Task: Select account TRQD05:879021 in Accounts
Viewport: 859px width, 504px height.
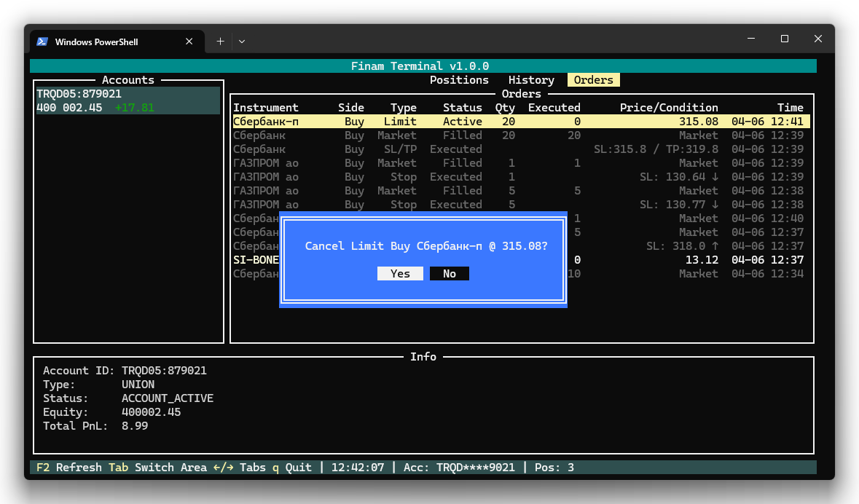Action: point(79,94)
